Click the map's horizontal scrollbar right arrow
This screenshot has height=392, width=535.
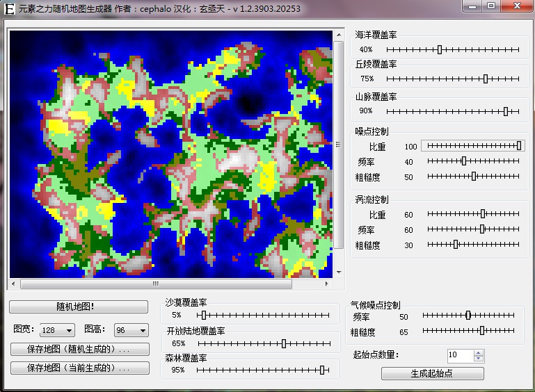point(327,284)
